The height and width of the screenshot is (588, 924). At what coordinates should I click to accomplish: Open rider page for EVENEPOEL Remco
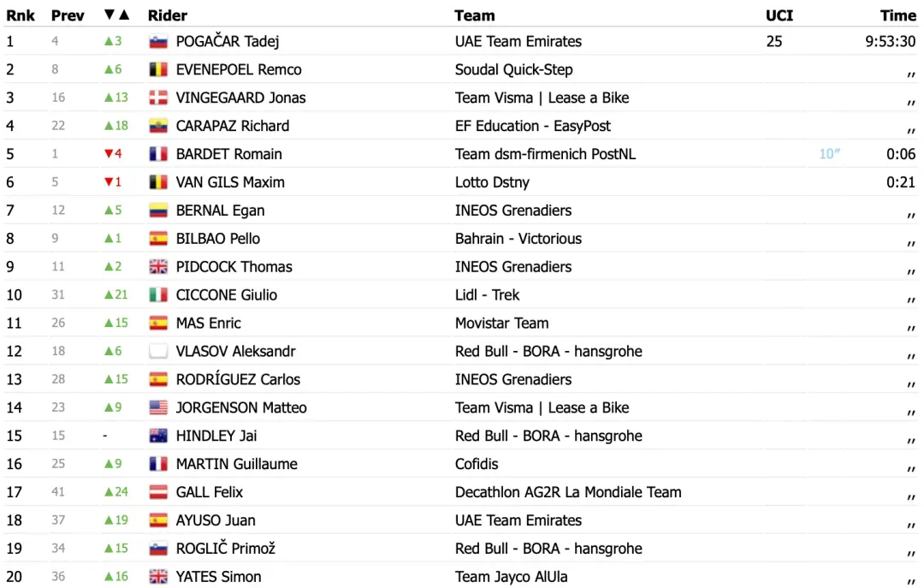pyautogui.click(x=239, y=70)
